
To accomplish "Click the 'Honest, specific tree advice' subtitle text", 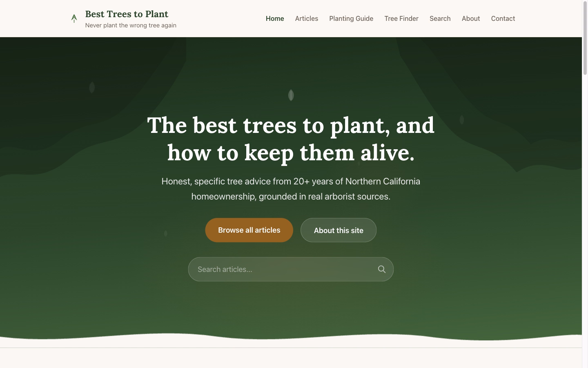I will [291, 189].
